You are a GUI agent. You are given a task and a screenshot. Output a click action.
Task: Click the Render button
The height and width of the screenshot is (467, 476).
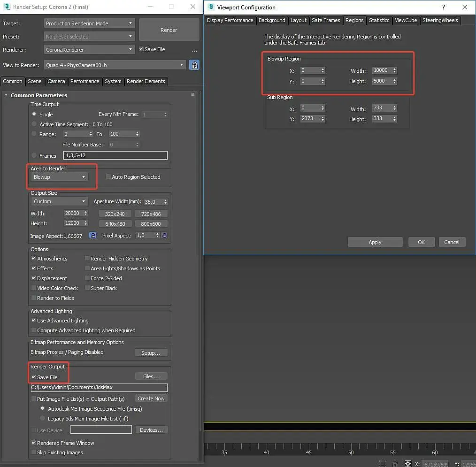point(169,30)
